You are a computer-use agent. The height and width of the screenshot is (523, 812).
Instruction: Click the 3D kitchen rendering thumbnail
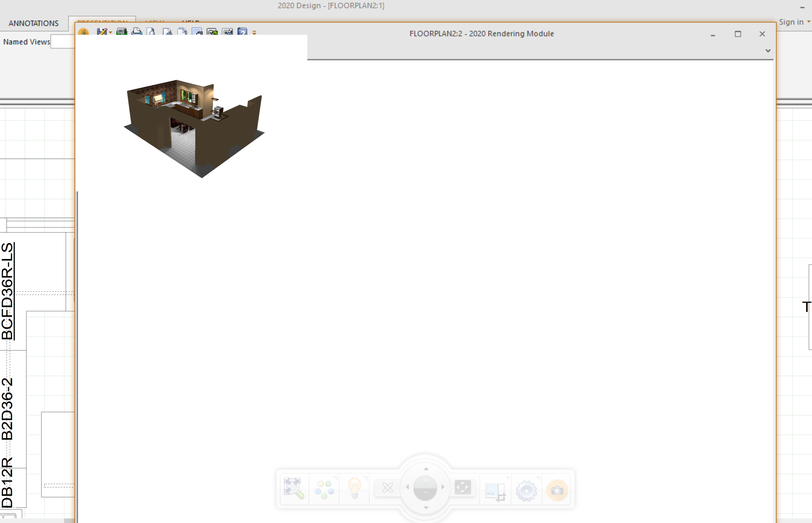click(x=194, y=129)
